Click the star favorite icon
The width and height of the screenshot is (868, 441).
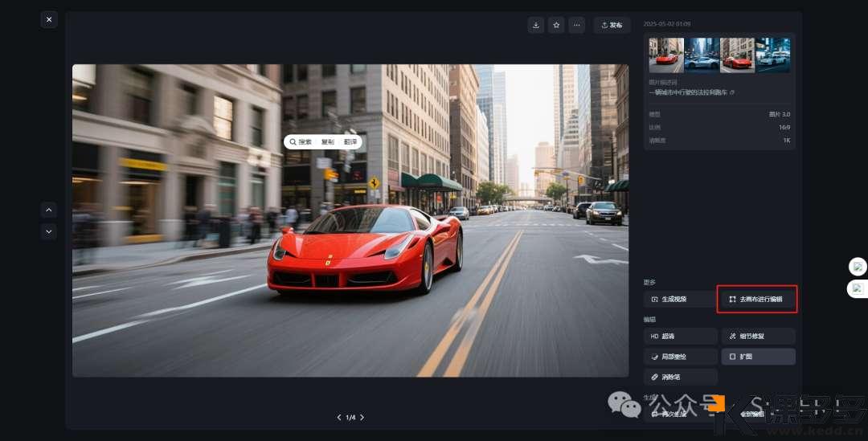pyautogui.click(x=556, y=25)
